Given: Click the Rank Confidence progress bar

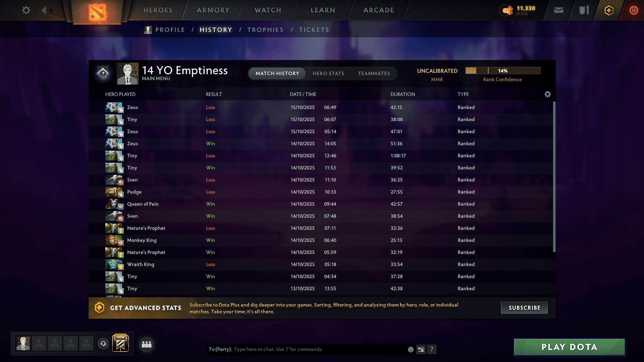Looking at the screenshot, I should [x=503, y=70].
